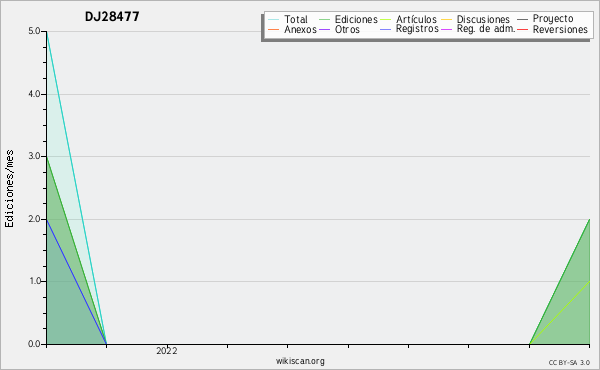Viewport: 600px width, 370px height.
Task: Click the 4.0 y-axis value
Action: coord(34,94)
